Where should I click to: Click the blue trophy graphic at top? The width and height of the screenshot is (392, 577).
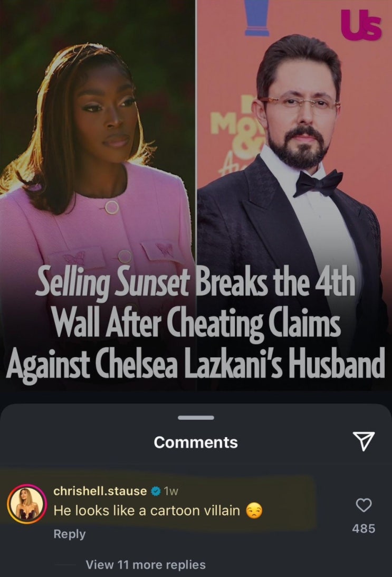(x=257, y=17)
